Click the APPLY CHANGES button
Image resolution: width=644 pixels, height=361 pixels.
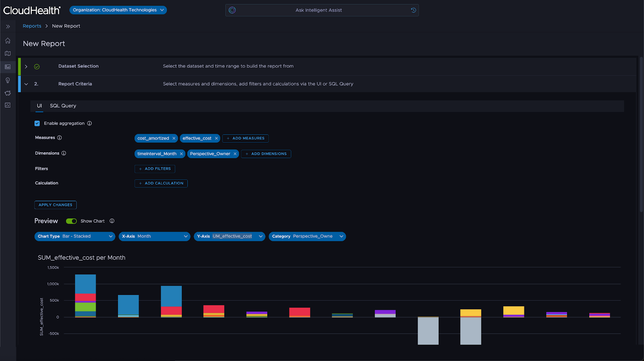(56, 205)
